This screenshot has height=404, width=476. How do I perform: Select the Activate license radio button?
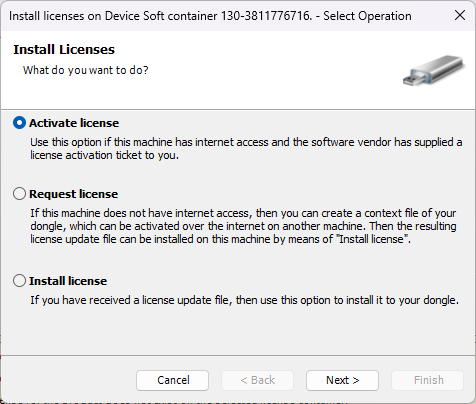(19, 123)
